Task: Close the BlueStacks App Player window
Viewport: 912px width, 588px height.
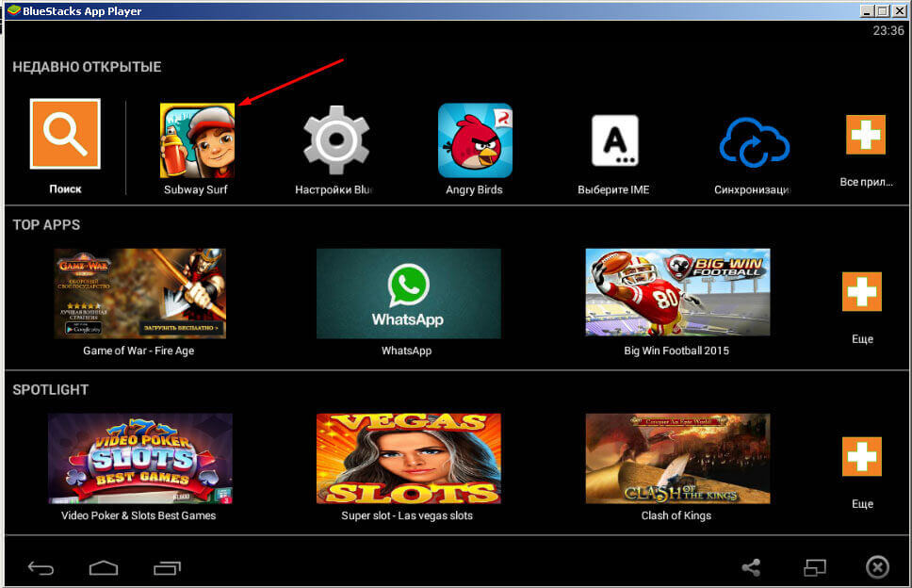Action: tap(899, 11)
